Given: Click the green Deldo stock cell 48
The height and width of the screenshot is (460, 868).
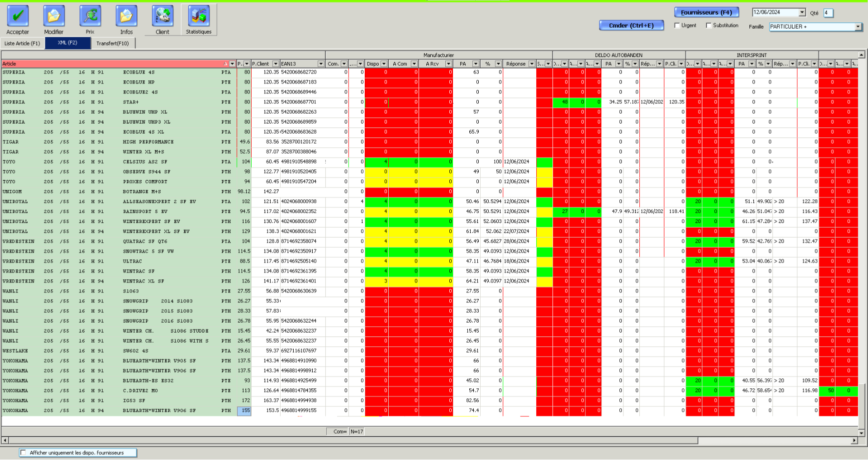Looking at the screenshot, I should (x=561, y=102).
